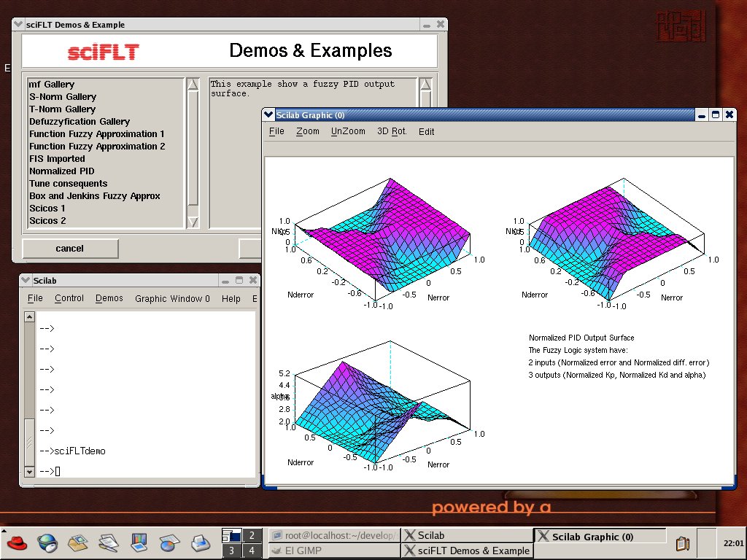The height and width of the screenshot is (560, 747).
Task: Click the Scilab console command prompt line
Action: tap(145, 471)
